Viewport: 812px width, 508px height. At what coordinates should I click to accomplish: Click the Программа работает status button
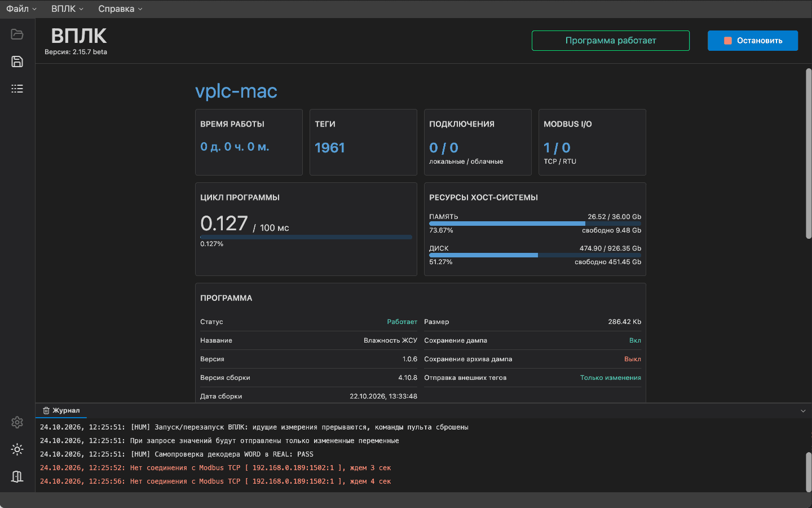coord(611,41)
